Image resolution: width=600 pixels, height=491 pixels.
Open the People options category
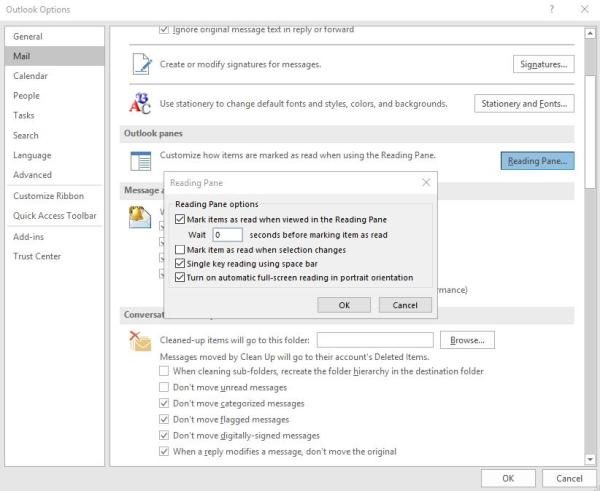54,96
